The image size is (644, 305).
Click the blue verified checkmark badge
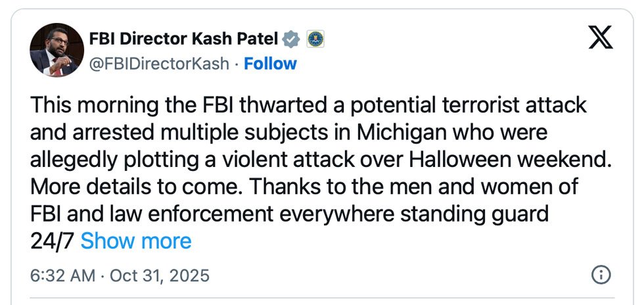[x=291, y=40]
